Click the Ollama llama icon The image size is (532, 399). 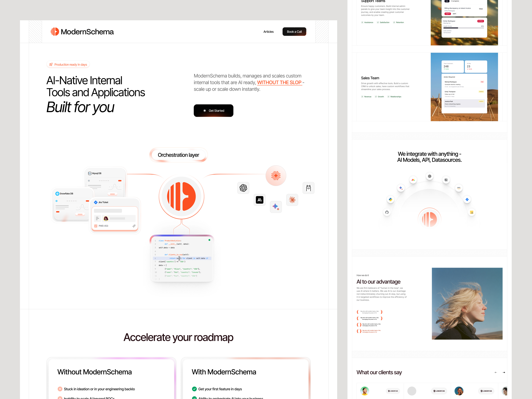tap(309, 188)
